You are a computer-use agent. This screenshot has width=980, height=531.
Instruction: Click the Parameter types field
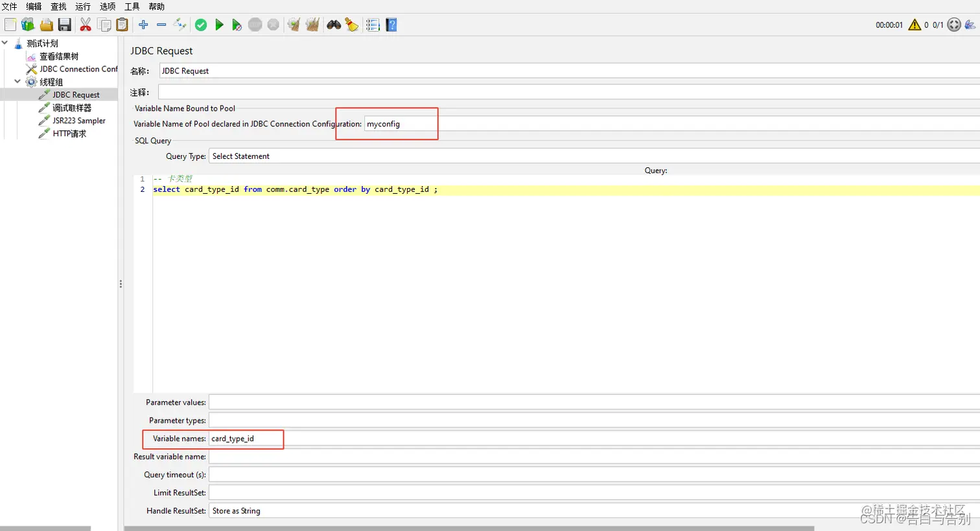coord(594,420)
